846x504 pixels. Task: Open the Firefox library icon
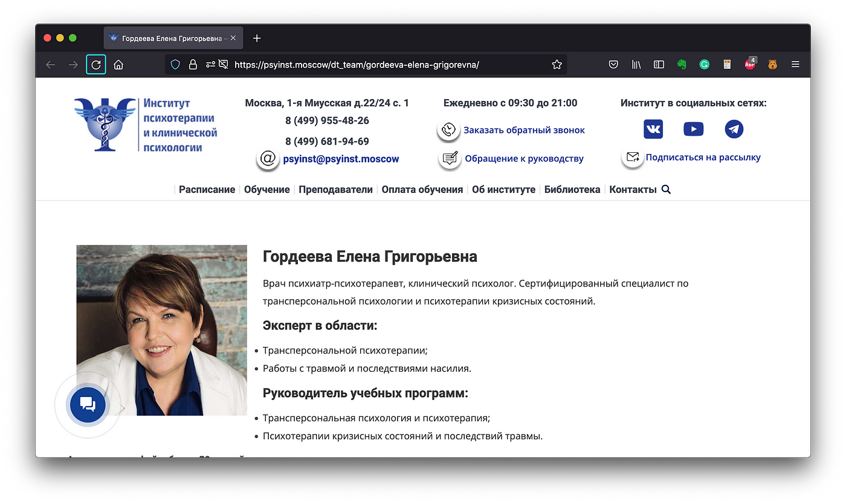[x=636, y=65]
